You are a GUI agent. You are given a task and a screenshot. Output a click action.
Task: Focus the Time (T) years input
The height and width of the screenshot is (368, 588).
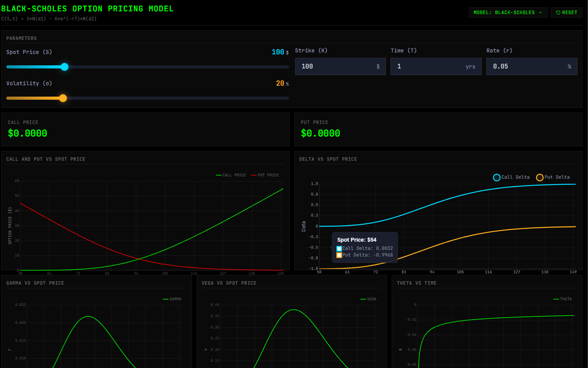(430, 66)
